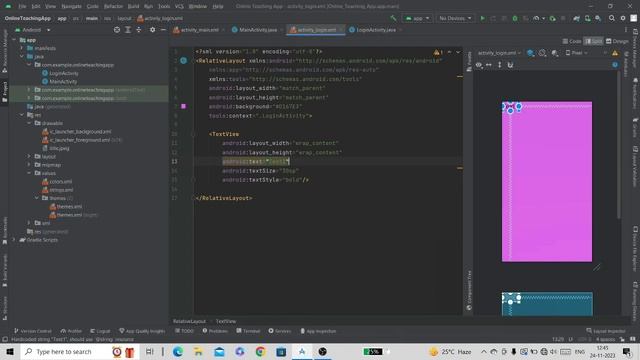
Task: Click the magenta color gutter swatch on line 7
Action: click(184, 106)
